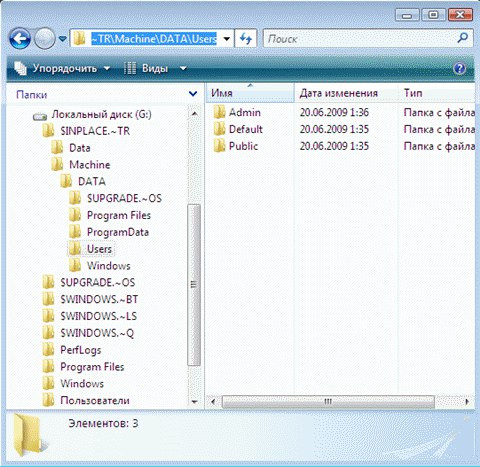The image size is (480, 467).
Task: Click the file list horizontal scrollbar thumb
Action: [x=328, y=401]
